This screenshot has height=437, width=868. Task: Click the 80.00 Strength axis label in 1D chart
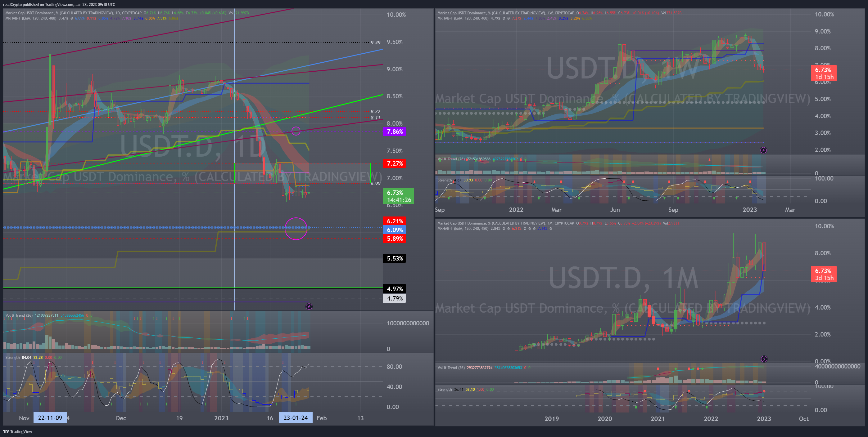(394, 367)
